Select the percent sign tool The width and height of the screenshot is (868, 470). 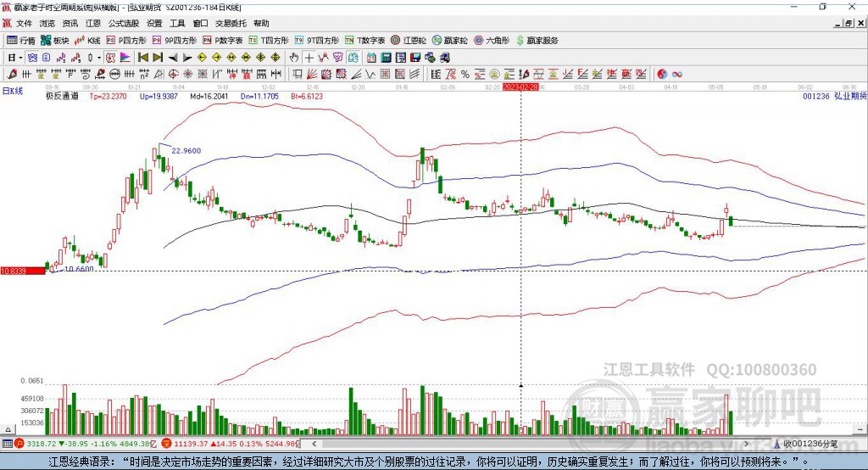pyautogui.click(x=465, y=74)
